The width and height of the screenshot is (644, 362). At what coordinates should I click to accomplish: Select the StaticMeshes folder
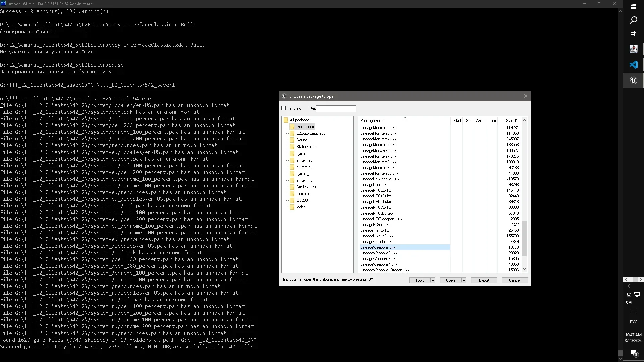pyautogui.click(x=307, y=147)
